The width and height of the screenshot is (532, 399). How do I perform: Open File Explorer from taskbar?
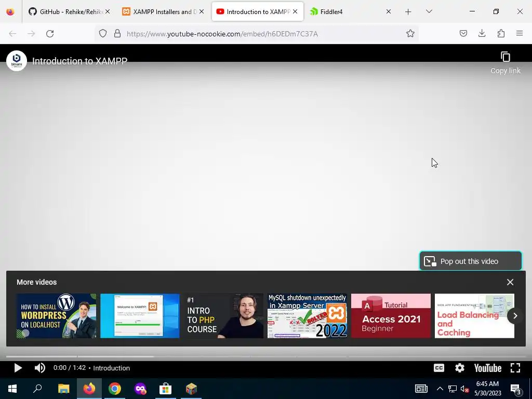tap(63, 389)
